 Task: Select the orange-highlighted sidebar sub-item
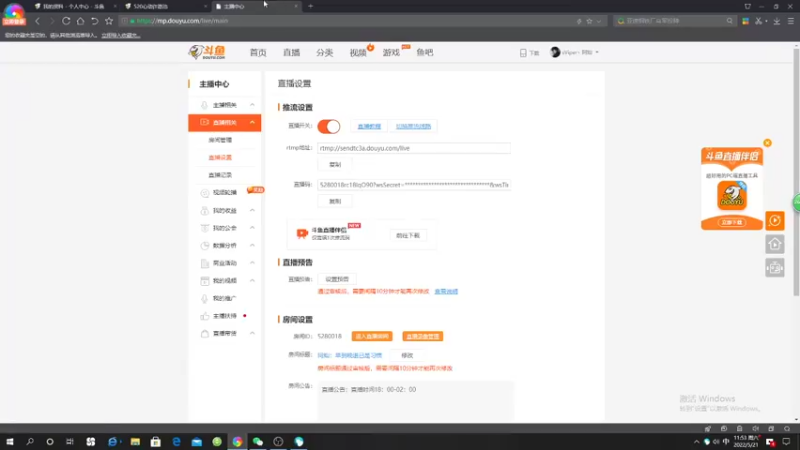[x=220, y=157]
